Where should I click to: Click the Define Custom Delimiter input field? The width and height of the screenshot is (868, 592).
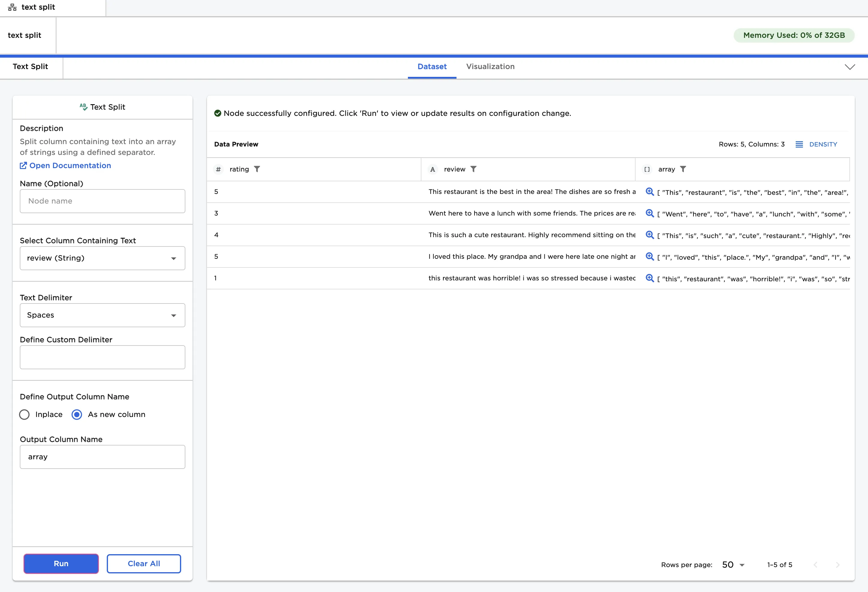pos(102,357)
